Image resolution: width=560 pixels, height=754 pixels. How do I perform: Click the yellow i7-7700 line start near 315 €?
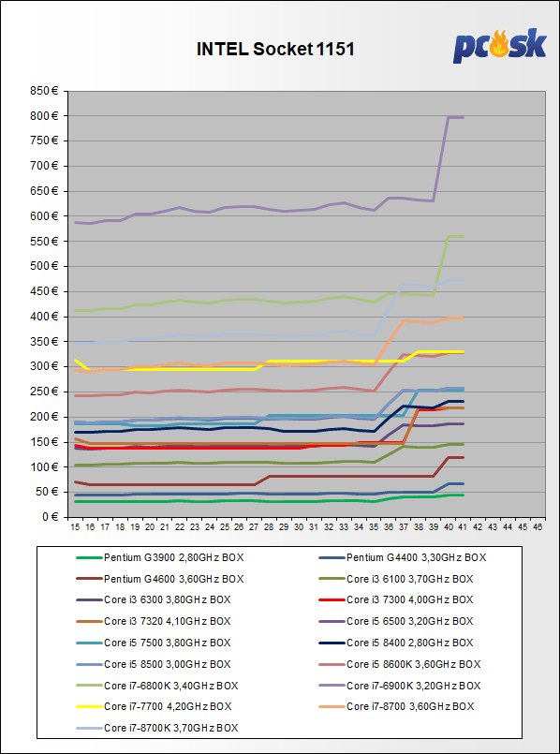pyautogui.click(x=76, y=360)
